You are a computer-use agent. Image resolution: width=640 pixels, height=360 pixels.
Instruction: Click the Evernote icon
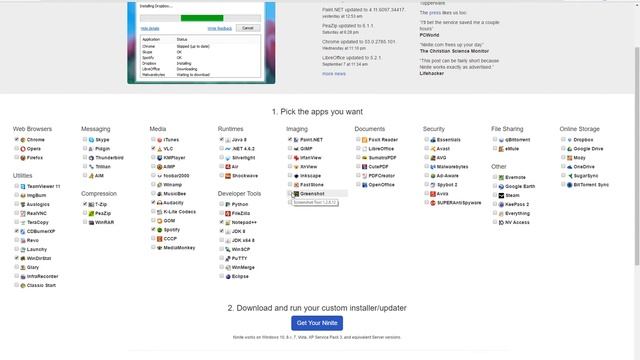coord(501,177)
